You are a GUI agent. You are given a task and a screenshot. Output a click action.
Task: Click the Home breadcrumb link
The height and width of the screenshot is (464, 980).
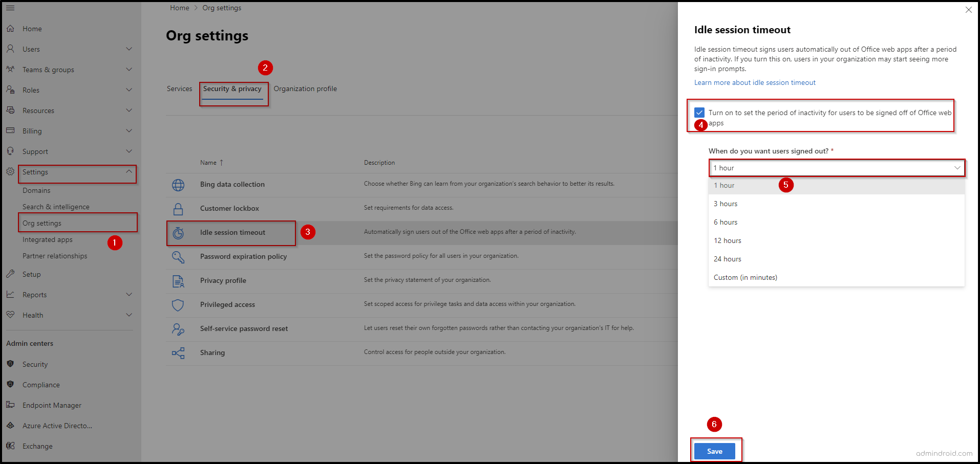(x=180, y=8)
